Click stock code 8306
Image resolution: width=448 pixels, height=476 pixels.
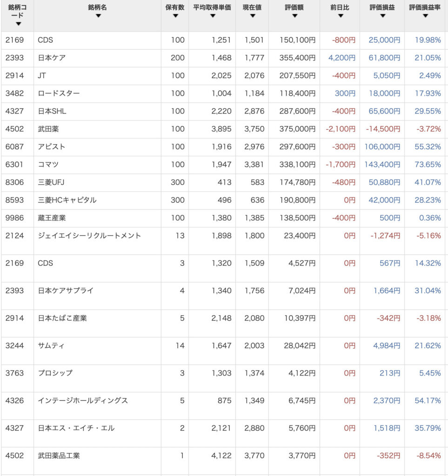point(14,182)
